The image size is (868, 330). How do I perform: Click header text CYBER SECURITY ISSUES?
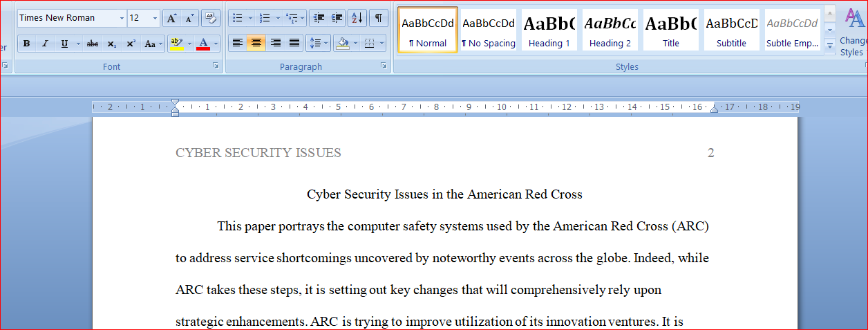coord(258,153)
